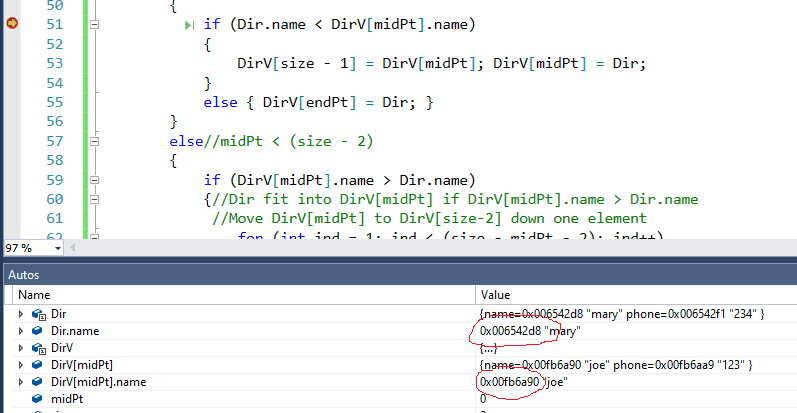This screenshot has width=797, height=413.
Task: Click the DirV[midPt] field icon
Action: tap(39, 364)
